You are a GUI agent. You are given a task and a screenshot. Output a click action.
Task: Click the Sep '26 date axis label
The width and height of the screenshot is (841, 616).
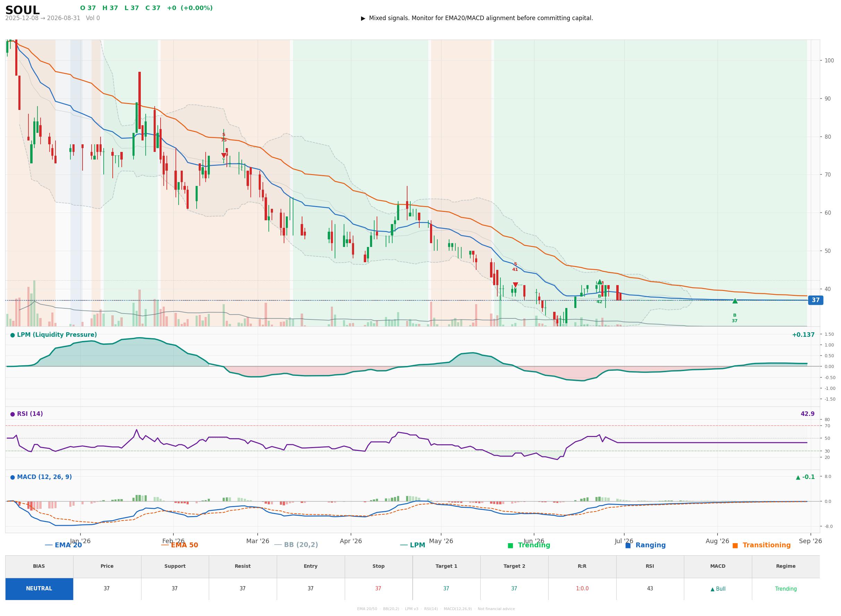pos(810,541)
